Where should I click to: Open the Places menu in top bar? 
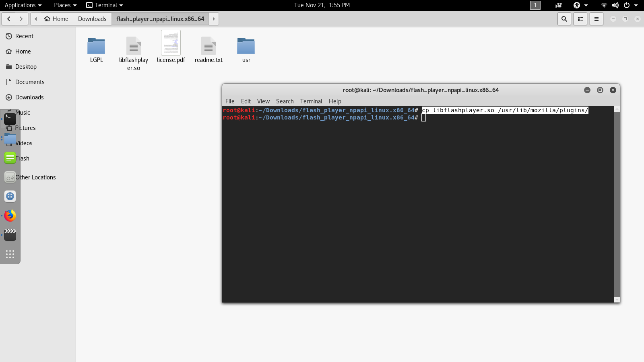tap(65, 5)
